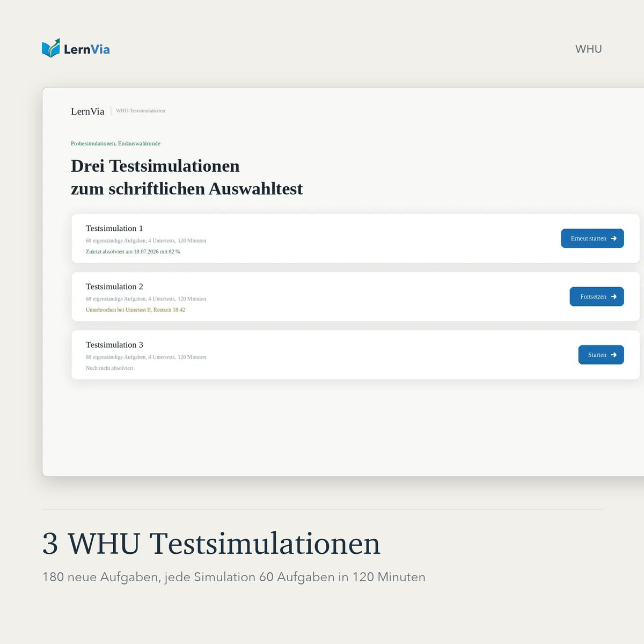Image resolution: width=644 pixels, height=644 pixels.
Task: Open the Testsimulation 3 title
Action: tap(114, 345)
